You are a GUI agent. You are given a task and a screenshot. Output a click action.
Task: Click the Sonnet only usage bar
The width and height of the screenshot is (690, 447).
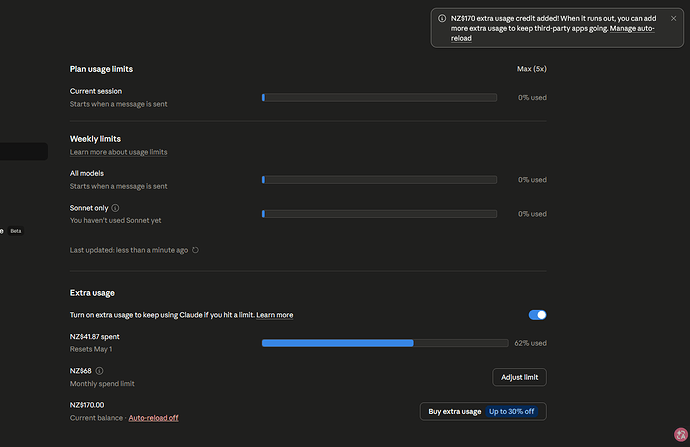[x=379, y=214]
